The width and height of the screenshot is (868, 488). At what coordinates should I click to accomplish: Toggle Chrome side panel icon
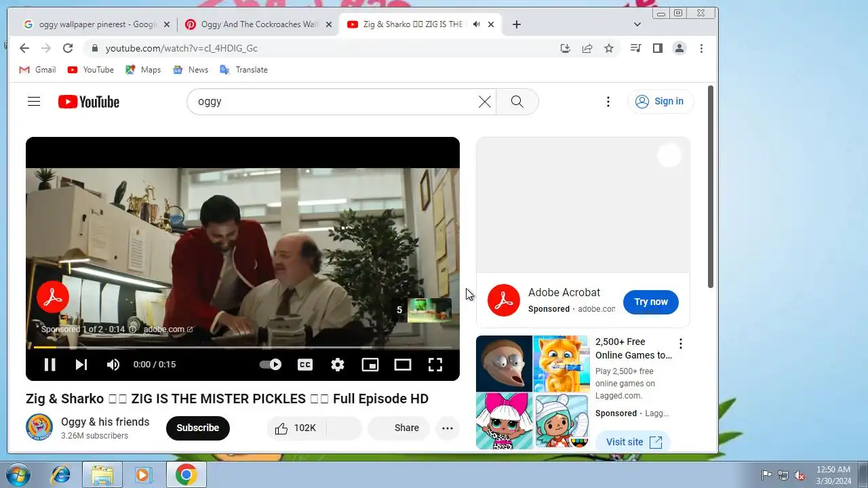[x=657, y=48]
